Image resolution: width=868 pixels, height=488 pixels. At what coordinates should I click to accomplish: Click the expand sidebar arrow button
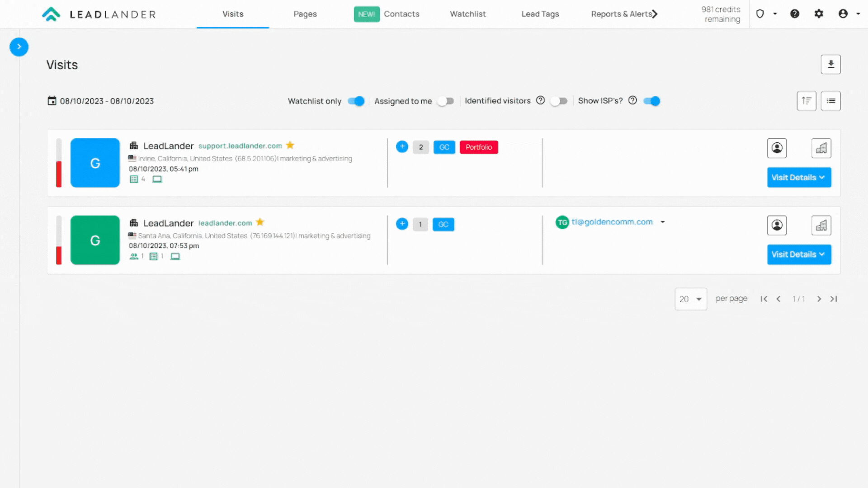(19, 47)
